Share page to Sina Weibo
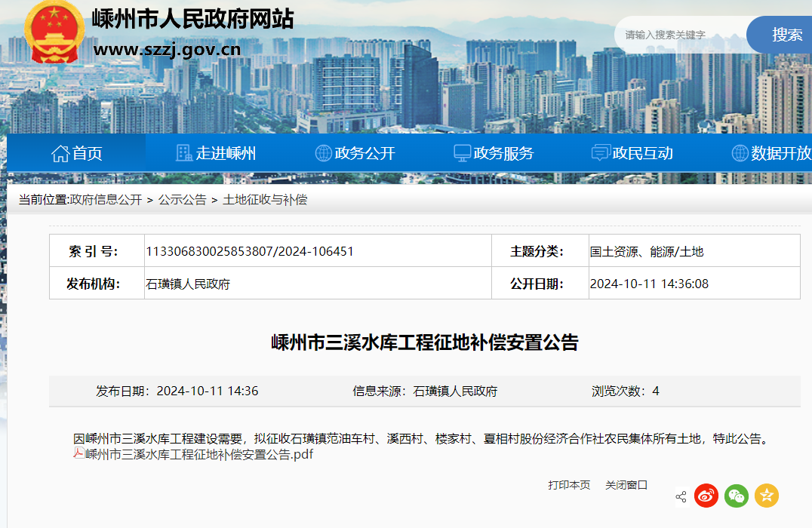The image size is (812, 528). click(706, 496)
